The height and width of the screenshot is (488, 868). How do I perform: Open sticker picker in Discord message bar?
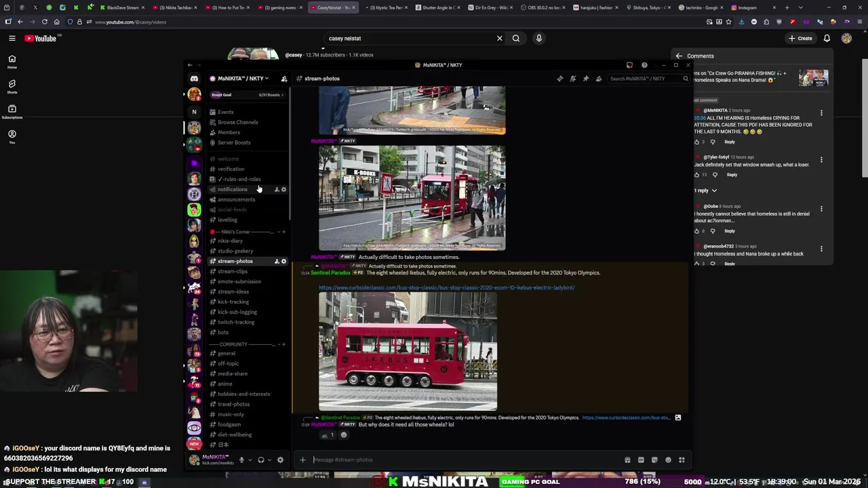[654, 460]
